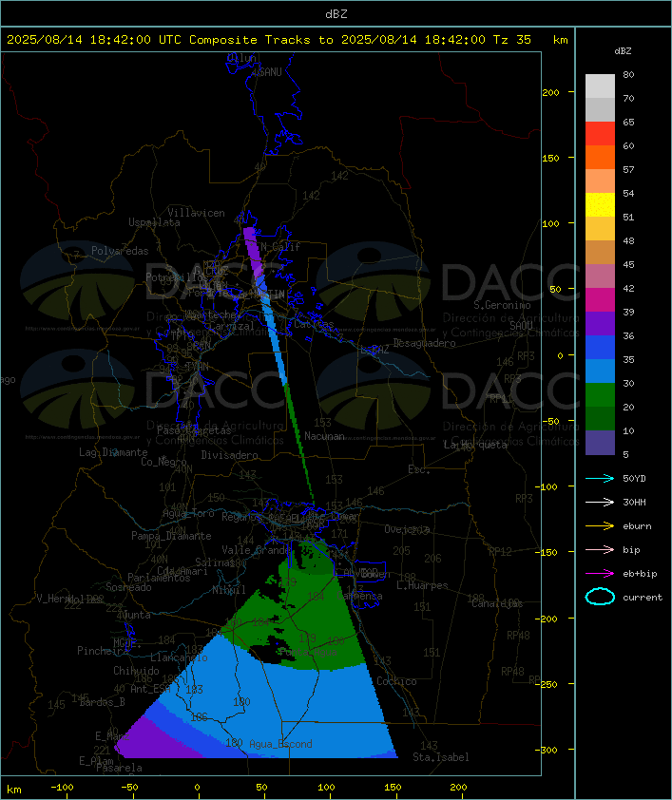Pick the magenta 42-39 dBZ swatch
This screenshot has height=800, width=672.
click(x=600, y=300)
